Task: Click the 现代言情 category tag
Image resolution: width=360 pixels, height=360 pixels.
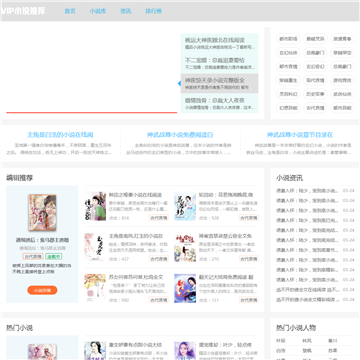Action: pyautogui.click(x=315, y=80)
